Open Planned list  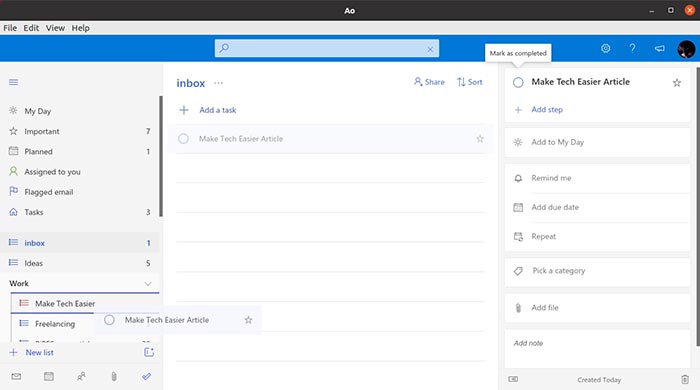tap(79, 152)
